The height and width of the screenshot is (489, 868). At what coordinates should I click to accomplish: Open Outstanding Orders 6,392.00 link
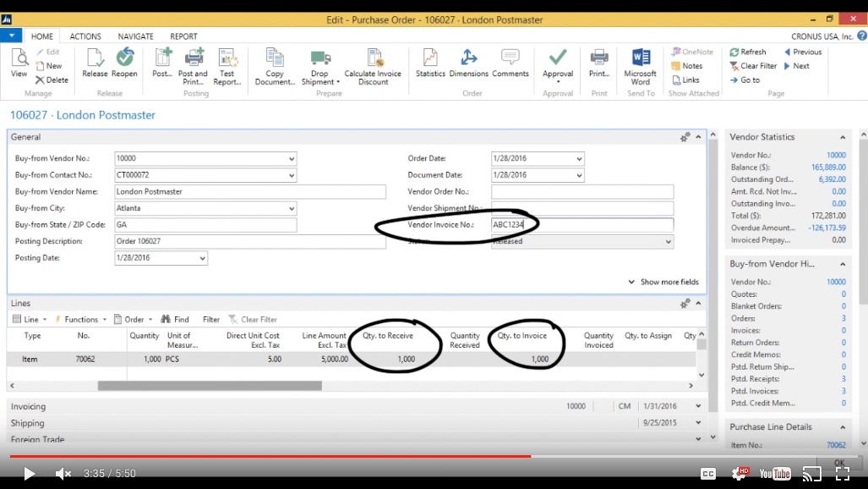tap(832, 179)
